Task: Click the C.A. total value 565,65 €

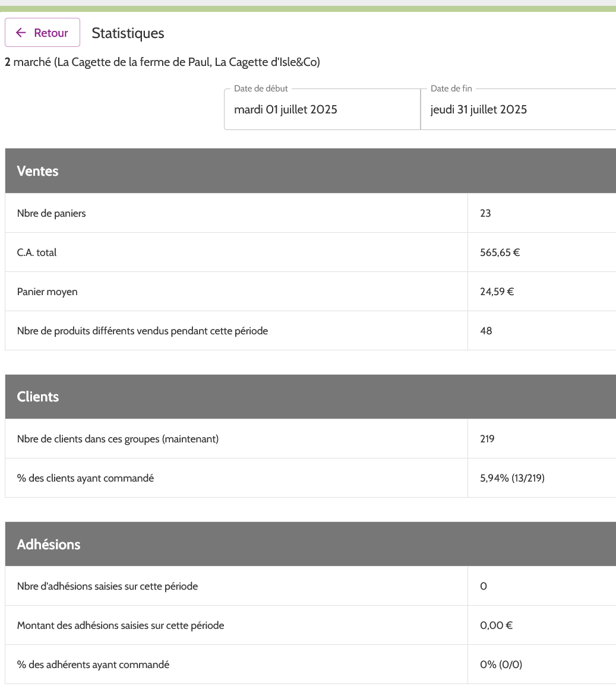Action: click(500, 252)
